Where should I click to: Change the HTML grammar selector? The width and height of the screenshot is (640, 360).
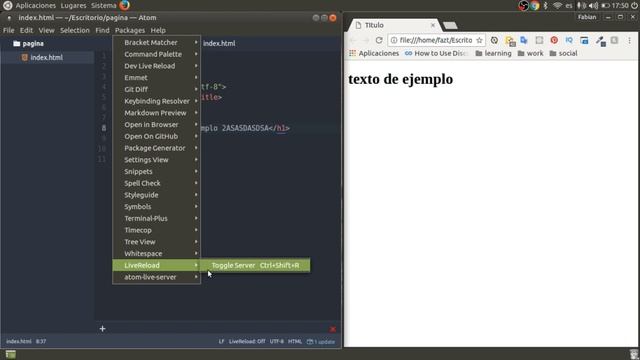pos(295,341)
